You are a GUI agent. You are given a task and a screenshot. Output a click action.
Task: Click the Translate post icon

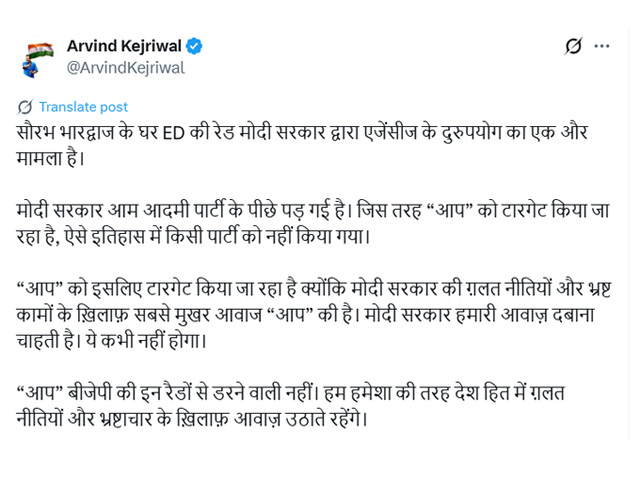pyautogui.click(x=25, y=107)
